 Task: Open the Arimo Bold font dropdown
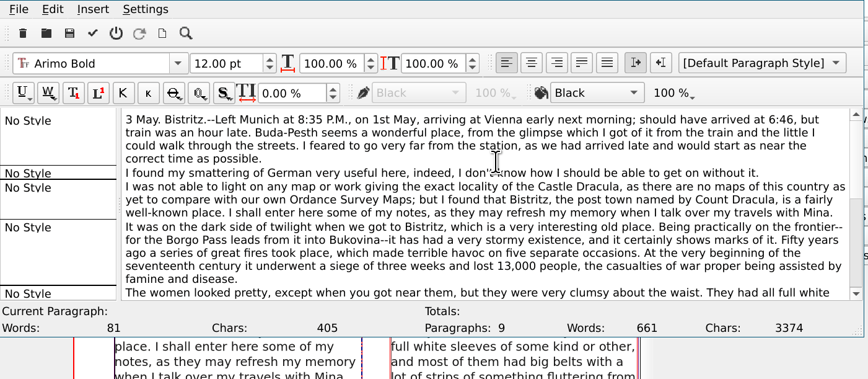(x=178, y=63)
